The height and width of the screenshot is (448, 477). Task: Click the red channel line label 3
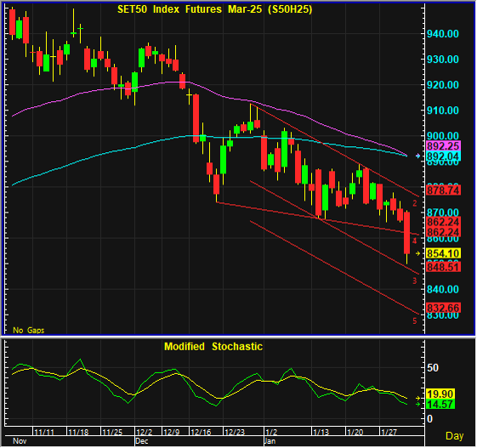click(415, 281)
